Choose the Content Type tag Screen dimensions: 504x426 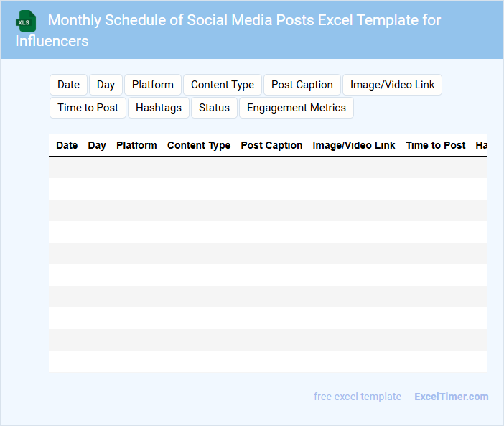click(223, 85)
